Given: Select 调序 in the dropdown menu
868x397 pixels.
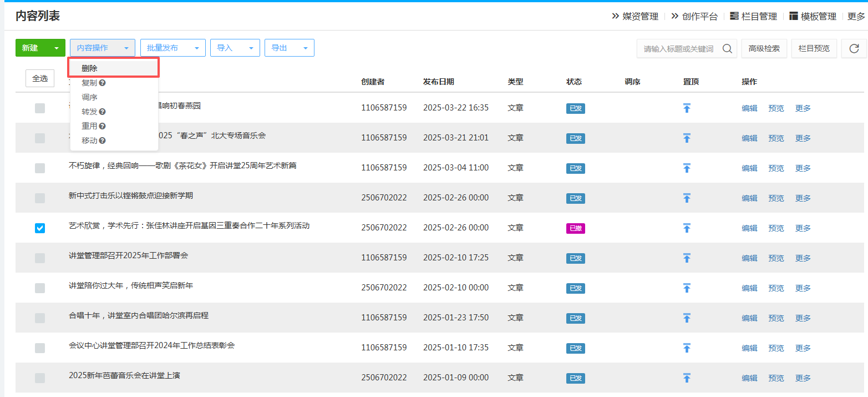Looking at the screenshot, I should pyautogui.click(x=89, y=97).
